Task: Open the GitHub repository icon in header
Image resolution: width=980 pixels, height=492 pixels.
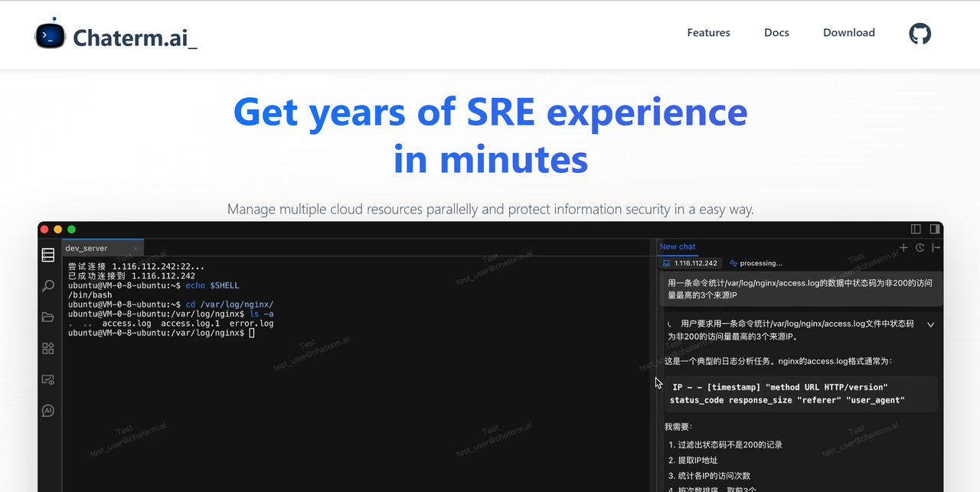Action: [920, 34]
